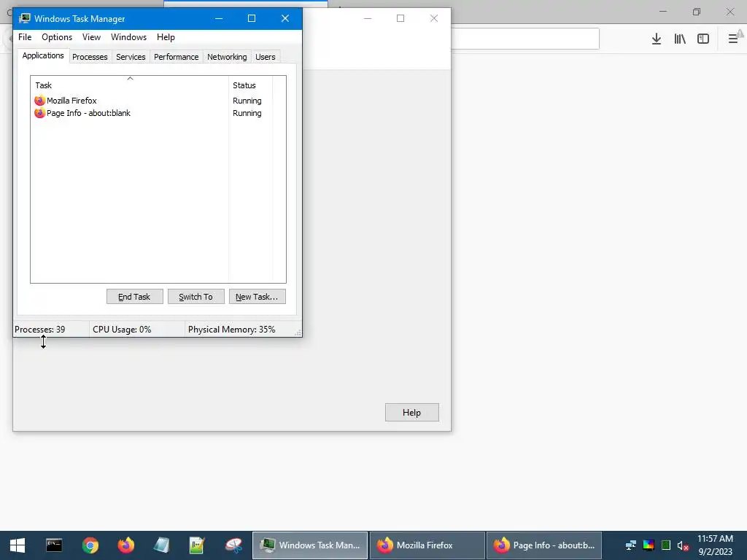
Task: Open the Firefox hamburger menu
Action: click(734, 39)
